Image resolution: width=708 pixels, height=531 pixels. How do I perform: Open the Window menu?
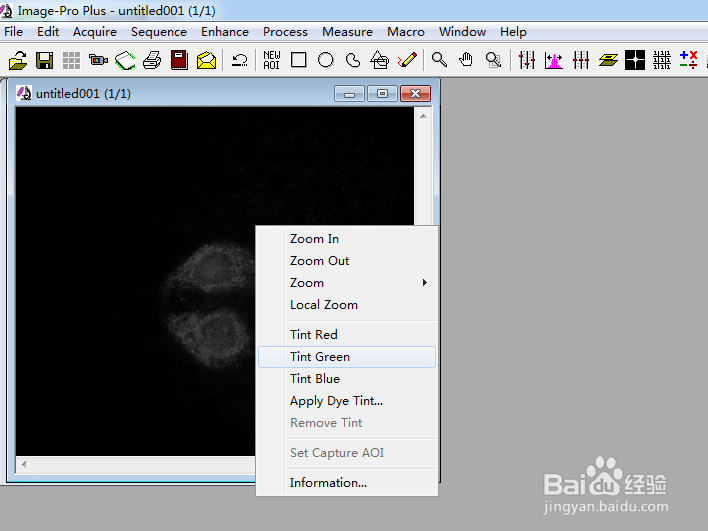462,32
